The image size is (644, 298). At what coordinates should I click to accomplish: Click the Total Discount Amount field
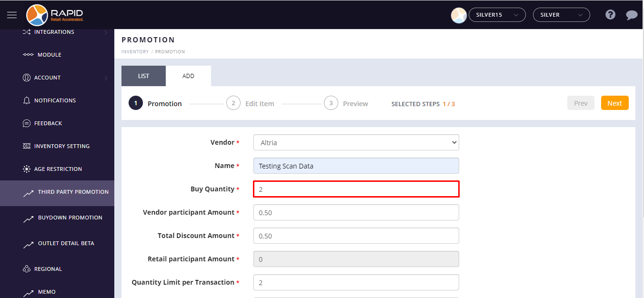point(356,236)
